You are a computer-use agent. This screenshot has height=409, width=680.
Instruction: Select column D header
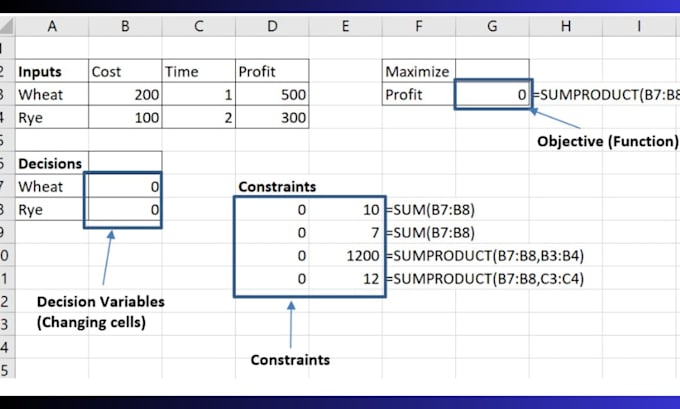[x=272, y=26]
